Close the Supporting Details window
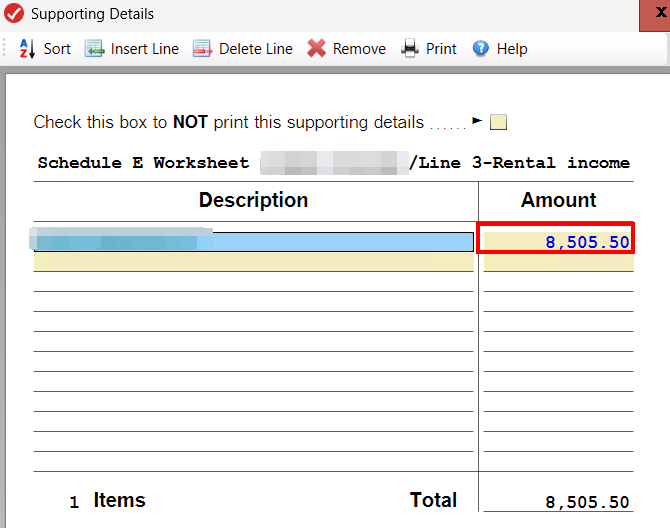This screenshot has width=670, height=528. (x=655, y=14)
